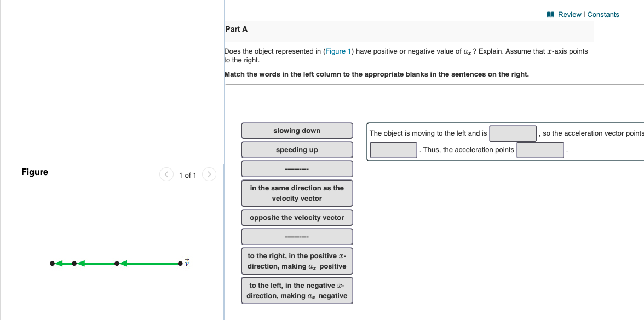The height and width of the screenshot is (320, 644).
Task: Select the tile making a-x positive
Action: 297,261
